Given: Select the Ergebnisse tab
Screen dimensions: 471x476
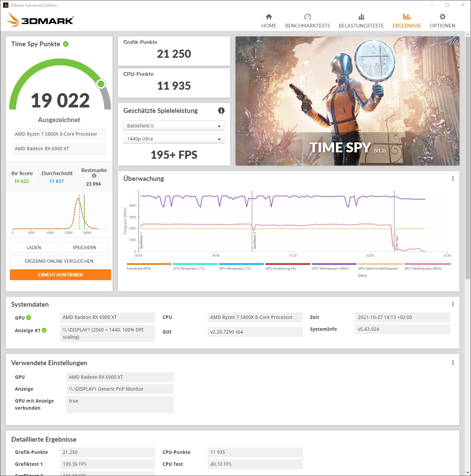Looking at the screenshot, I should (x=407, y=21).
